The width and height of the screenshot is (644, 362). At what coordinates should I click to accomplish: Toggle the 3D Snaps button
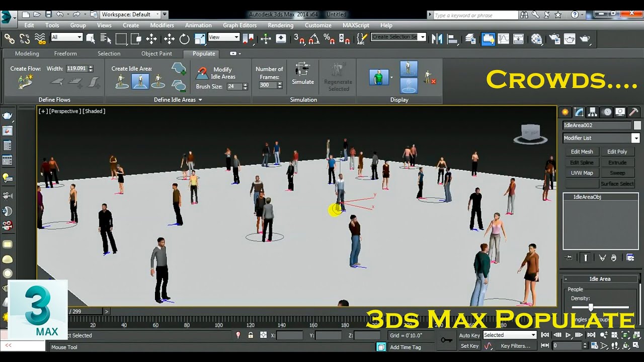(x=299, y=38)
